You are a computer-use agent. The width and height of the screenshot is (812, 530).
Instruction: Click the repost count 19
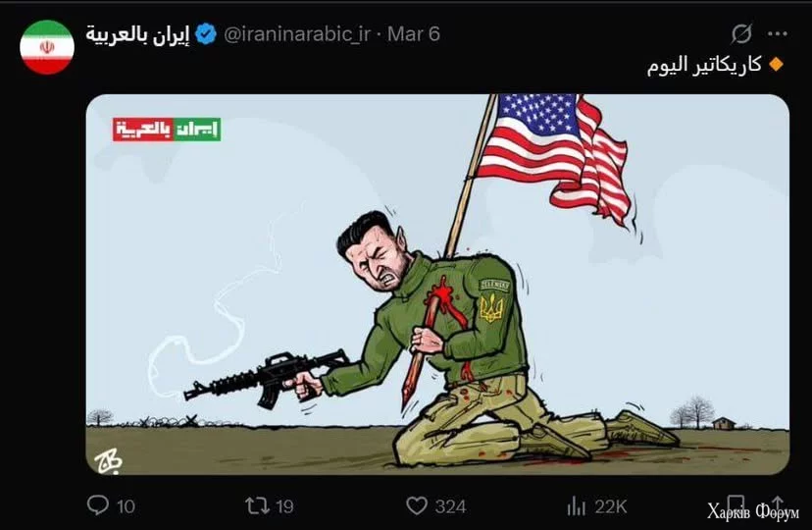(x=284, y=506)
